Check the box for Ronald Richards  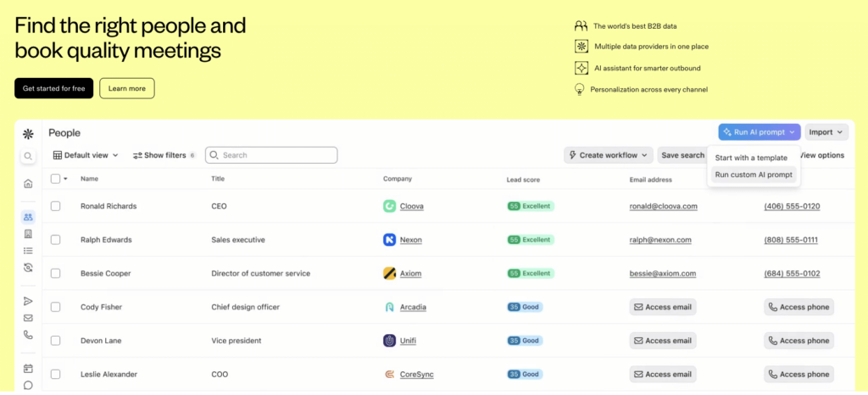(x=56, y=206)
